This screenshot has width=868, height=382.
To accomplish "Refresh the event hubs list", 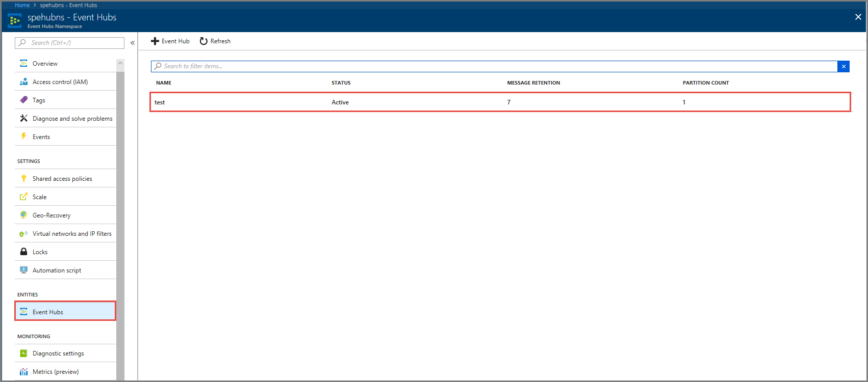I will tap(215, 41).
